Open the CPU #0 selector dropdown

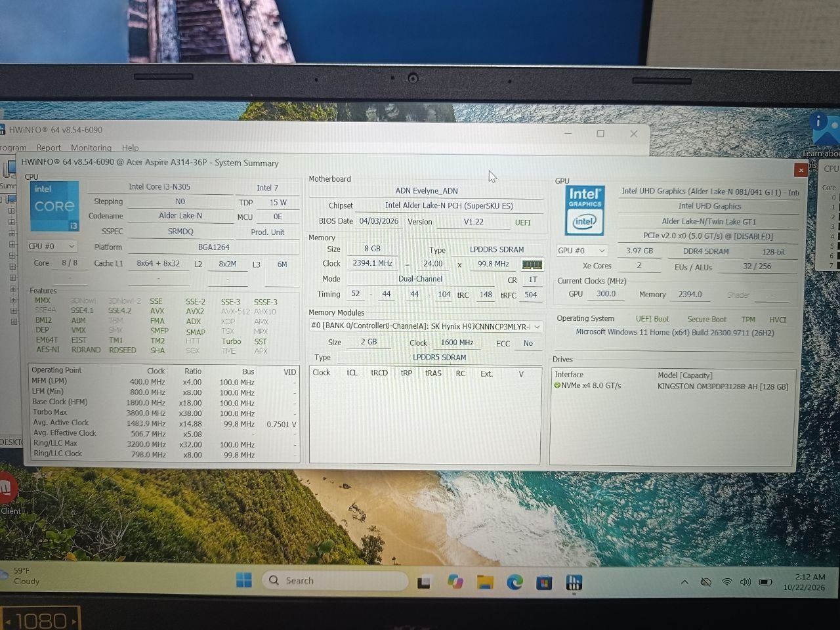pos(52,247)
